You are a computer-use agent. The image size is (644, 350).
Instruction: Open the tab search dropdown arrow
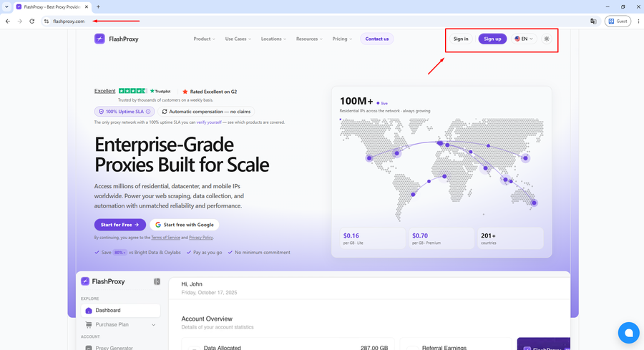[x=6, y=7]
